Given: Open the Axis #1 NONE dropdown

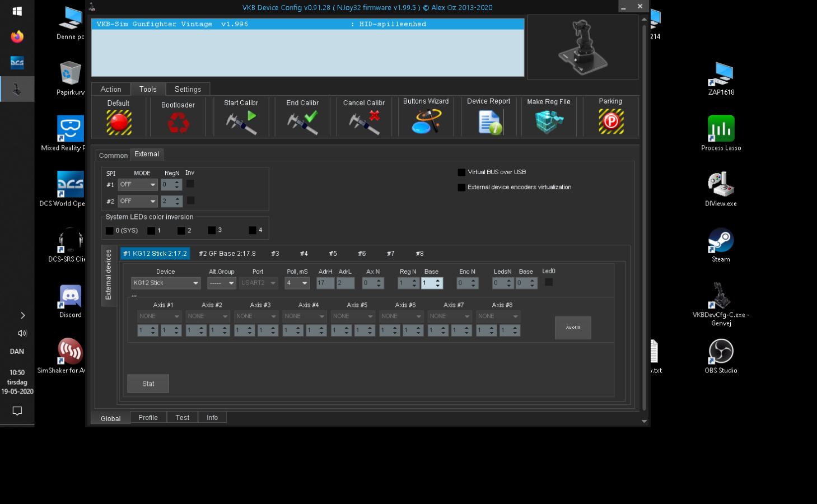Looking at the screenshot, I should 159,316.
